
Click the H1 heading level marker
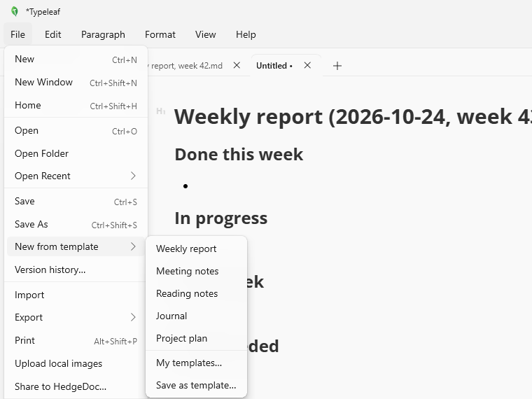tap(160, 111)
